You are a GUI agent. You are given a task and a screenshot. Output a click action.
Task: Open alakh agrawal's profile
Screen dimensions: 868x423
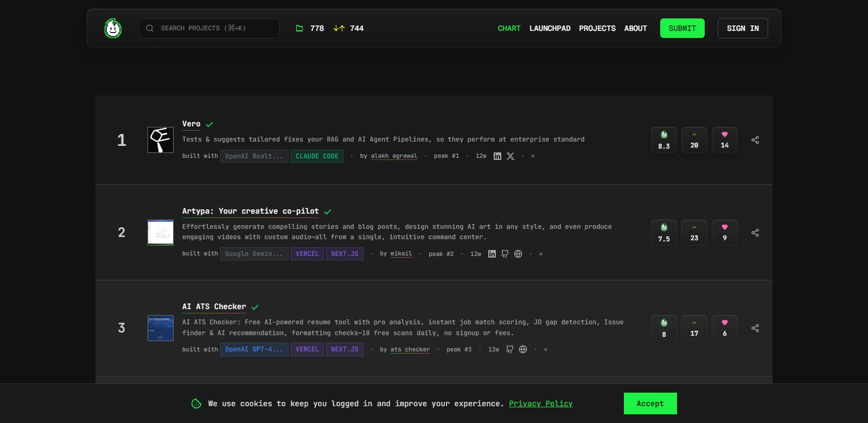coord(394,156)
